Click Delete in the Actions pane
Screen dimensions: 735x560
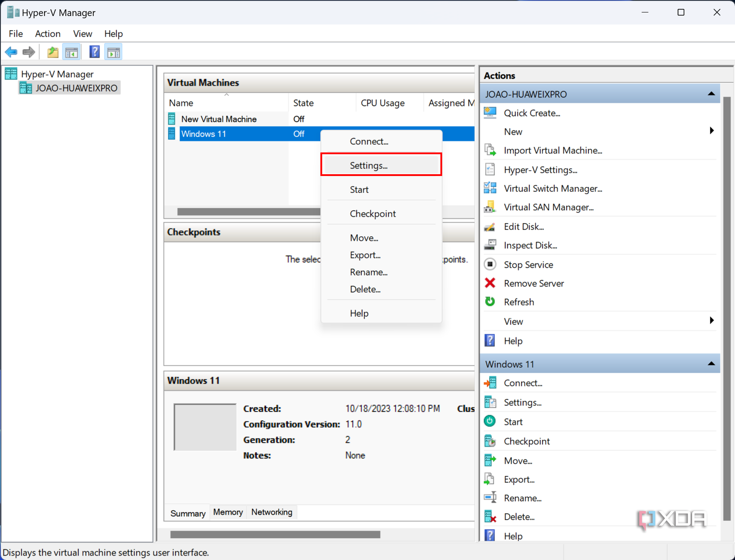tap(519, 517)
